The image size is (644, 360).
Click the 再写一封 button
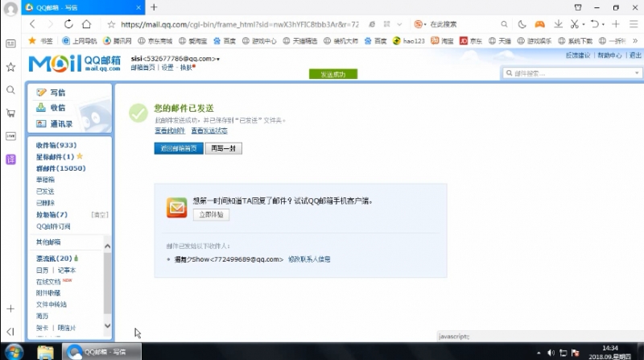point(224,148)
